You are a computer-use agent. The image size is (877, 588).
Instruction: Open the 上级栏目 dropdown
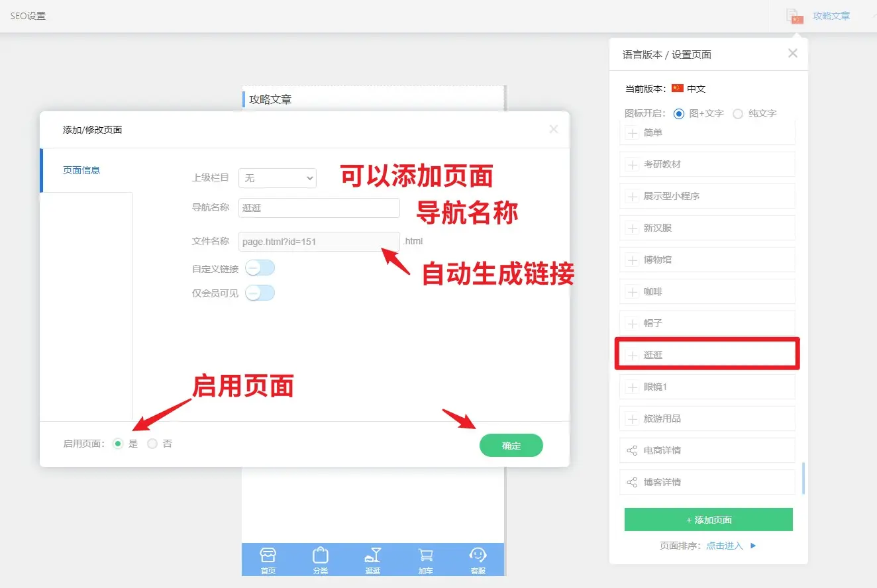click(278, 178)
